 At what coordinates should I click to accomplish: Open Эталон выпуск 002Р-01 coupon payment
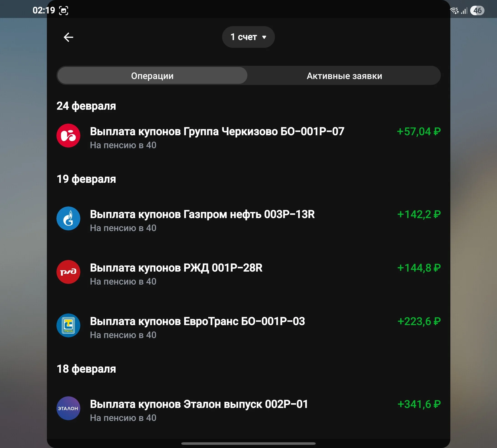point(248,411)
